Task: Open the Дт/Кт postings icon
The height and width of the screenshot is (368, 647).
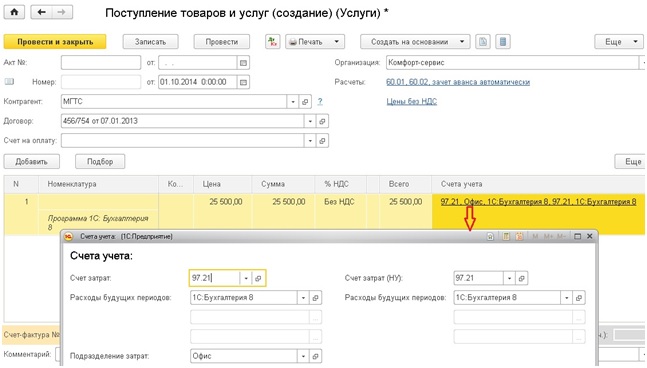Action: coord(272,42)
